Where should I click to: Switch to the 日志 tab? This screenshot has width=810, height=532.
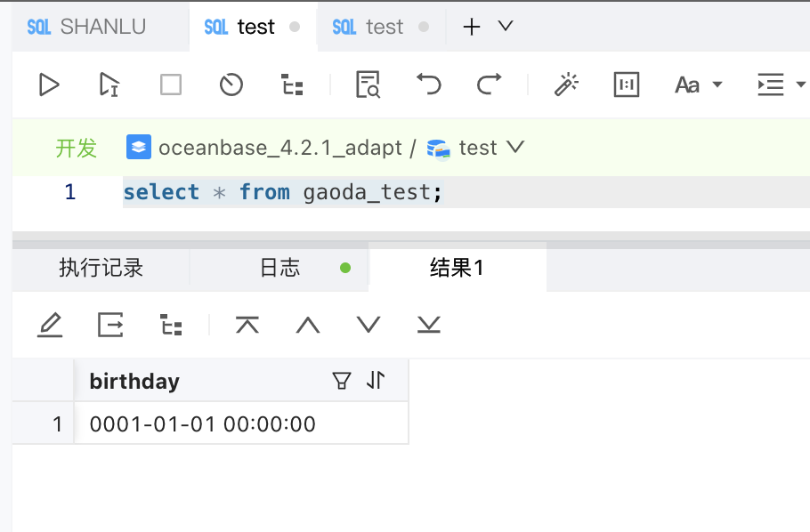(279, 268)
